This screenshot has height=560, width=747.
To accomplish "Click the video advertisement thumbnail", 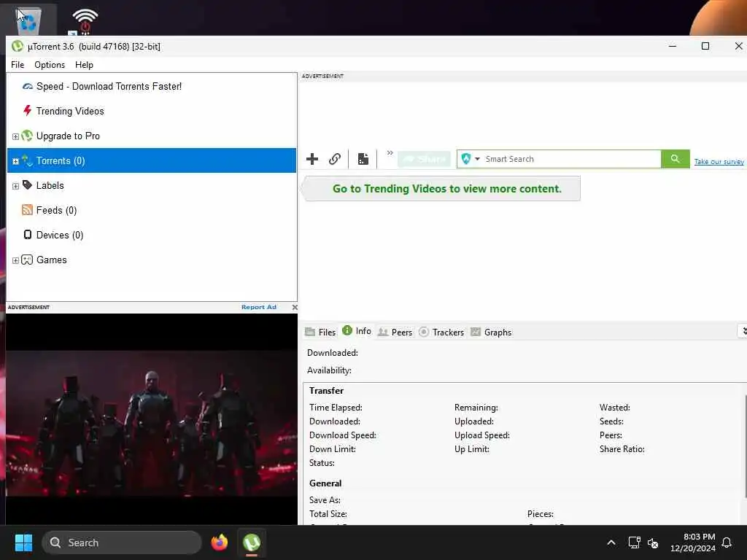I will [x=152, y=419].
